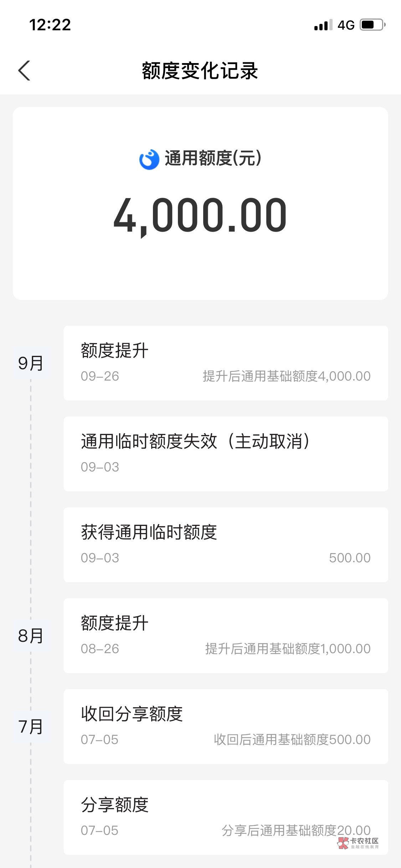The height and width of the screenshot is (868, 401).
Task: Tap the cellular signal strength icon
Action: click(323, 25)
